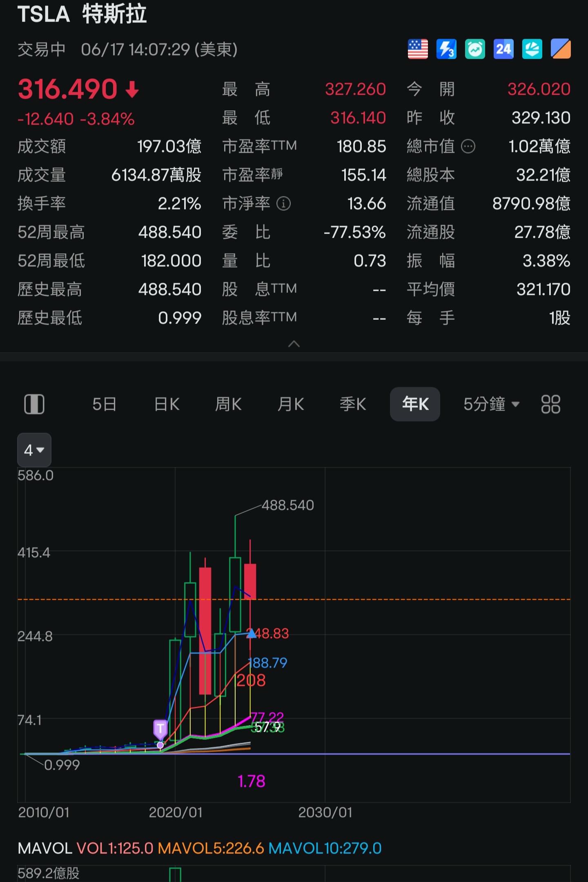The image size is (588, 882).
Task: Tap the price-to-book value 13.66
Action: pyautogui.click(x=367, y=203)
